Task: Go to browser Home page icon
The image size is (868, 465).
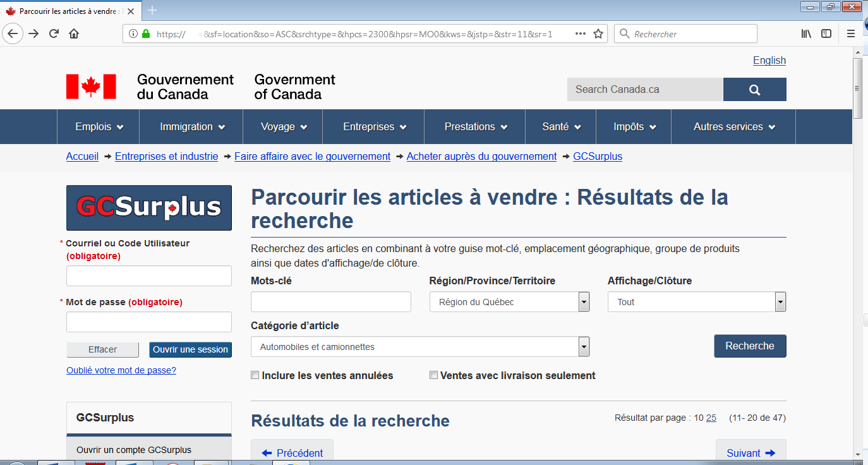Action: click(74, 34)
